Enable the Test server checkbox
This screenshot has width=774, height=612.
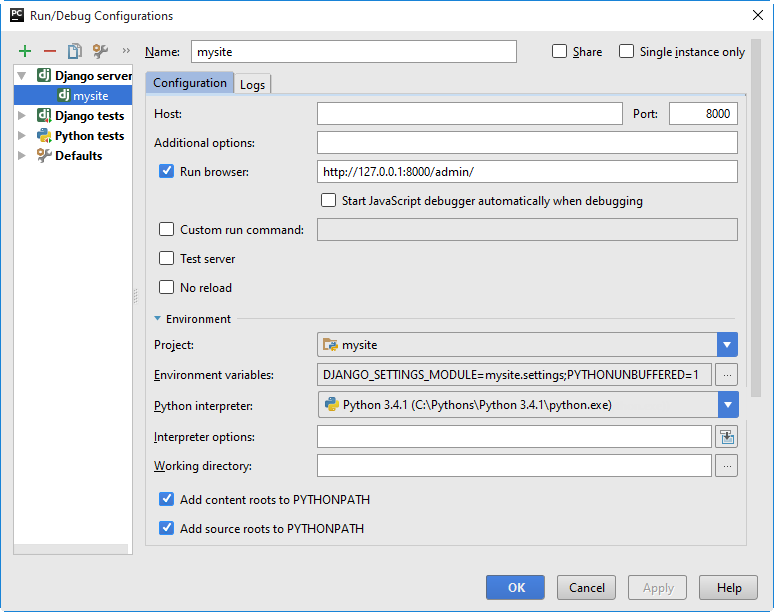click(x=166, y=258)
